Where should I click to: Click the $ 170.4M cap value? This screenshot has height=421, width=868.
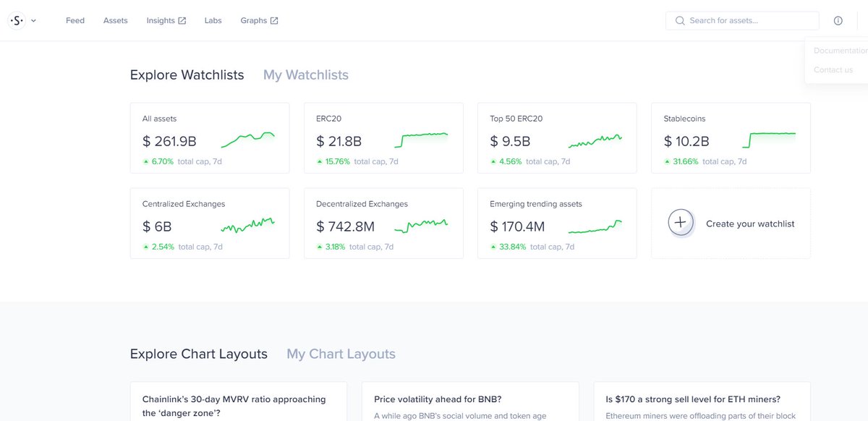coord(519,226)
